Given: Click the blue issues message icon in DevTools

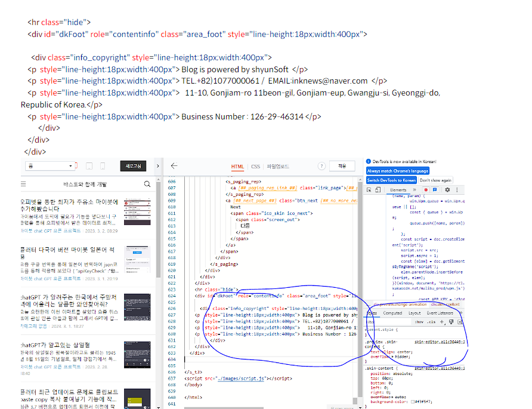Looking at the screenshot, I should [x=435, y=190].
